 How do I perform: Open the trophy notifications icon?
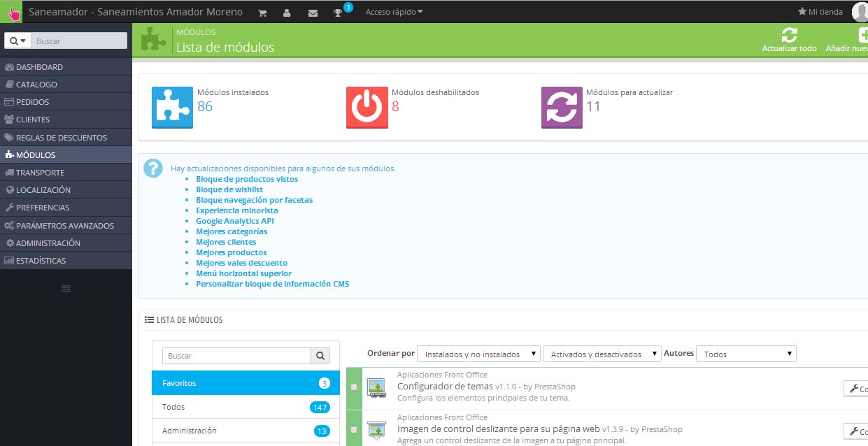click(x=338, y=13)
